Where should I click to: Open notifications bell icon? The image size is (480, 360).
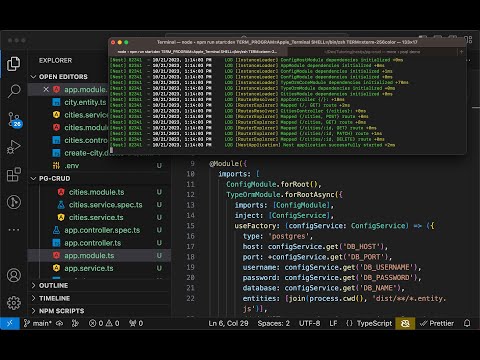[x=467, y=323]
